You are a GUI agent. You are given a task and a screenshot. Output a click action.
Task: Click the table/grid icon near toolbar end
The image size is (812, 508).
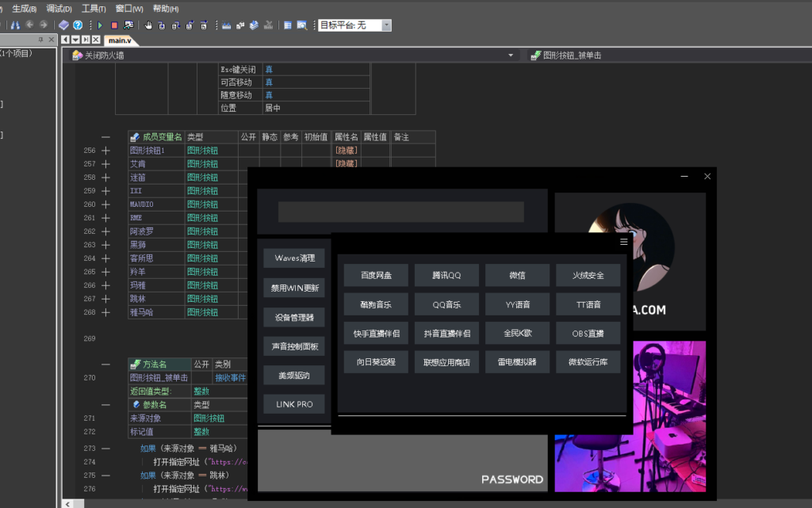tap(286, 25)
